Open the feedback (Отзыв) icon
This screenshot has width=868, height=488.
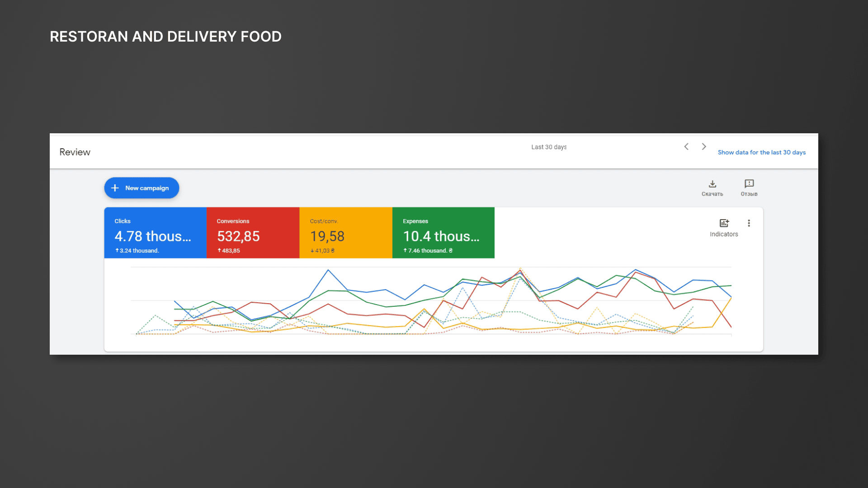click(x=749, y=183)
